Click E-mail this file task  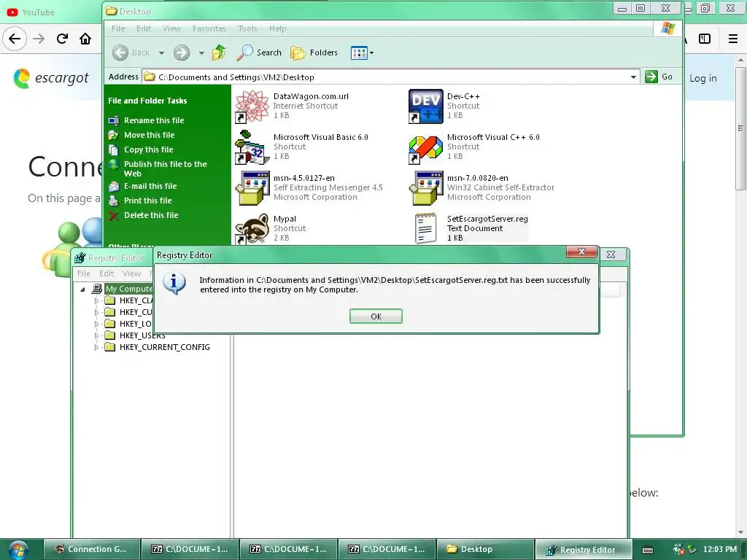point(150,186)
